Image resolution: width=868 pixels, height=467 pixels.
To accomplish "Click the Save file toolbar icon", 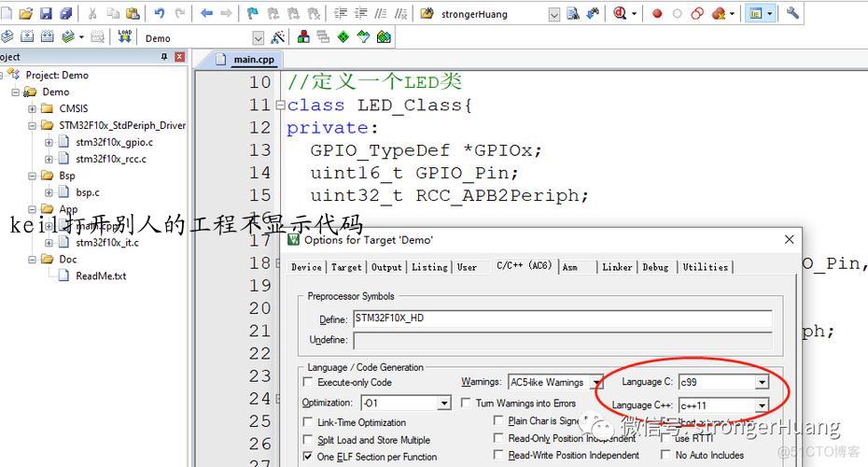I will 46,13.
